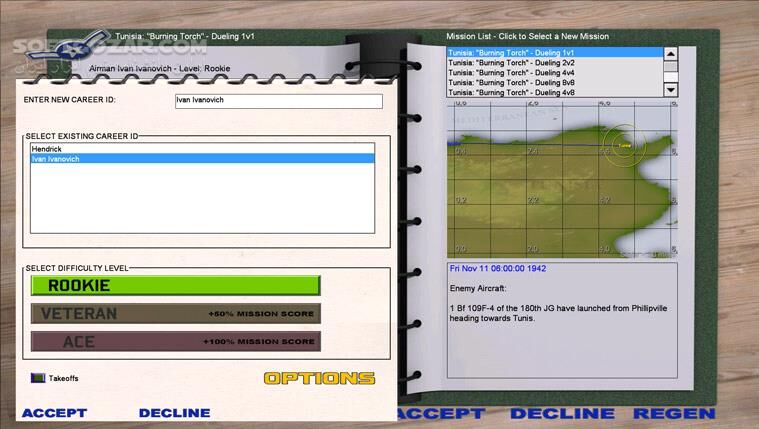The image size is (759, 429).
Task: Choose the Dueling 4v4 mission
Action: (x=553, y=72)
